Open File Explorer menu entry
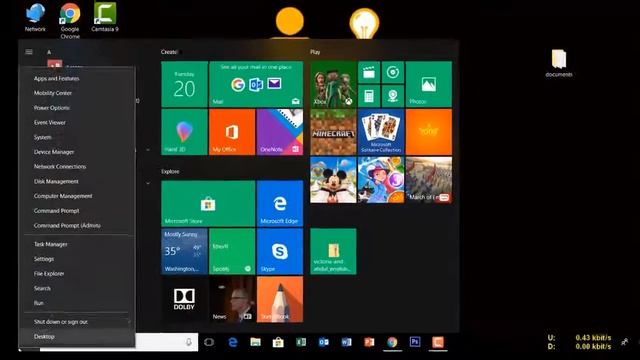640x360 pixels. click(x=78, y=273)
